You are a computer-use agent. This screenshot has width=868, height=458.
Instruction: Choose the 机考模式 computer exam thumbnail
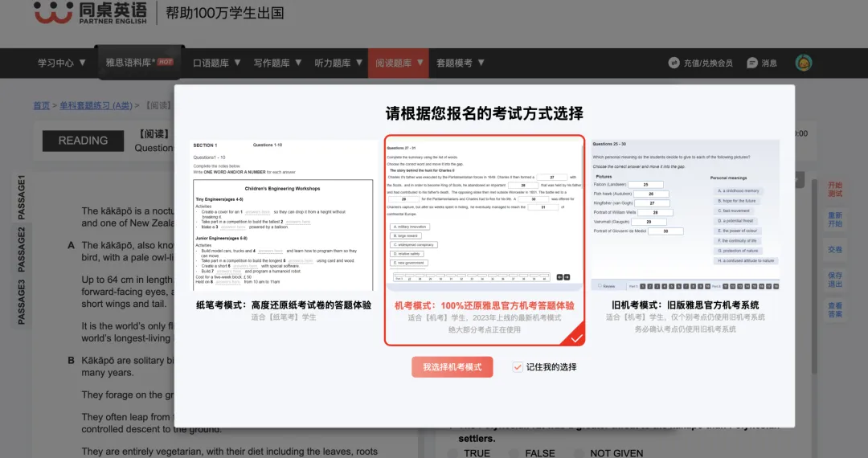[x=485, y=215]
